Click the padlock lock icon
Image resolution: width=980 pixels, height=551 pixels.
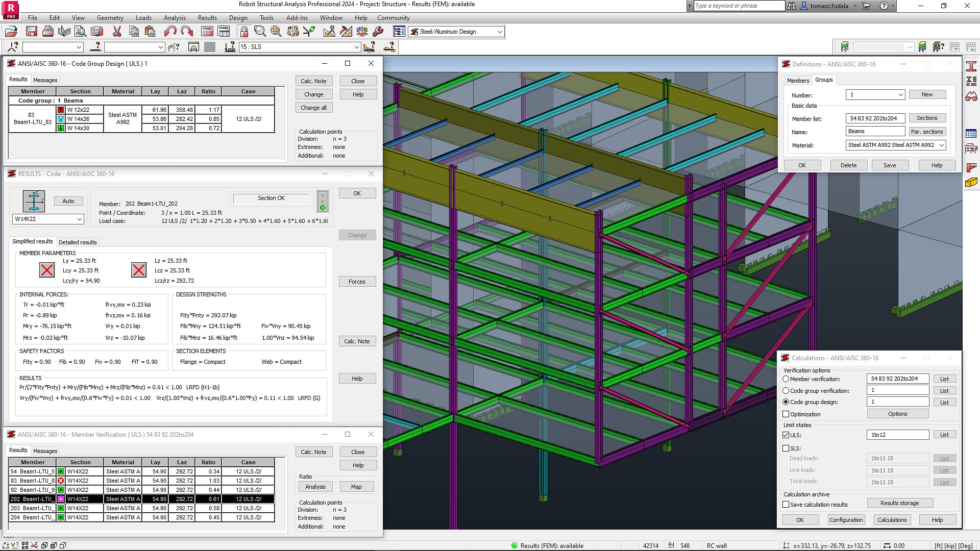click(244, 32)
